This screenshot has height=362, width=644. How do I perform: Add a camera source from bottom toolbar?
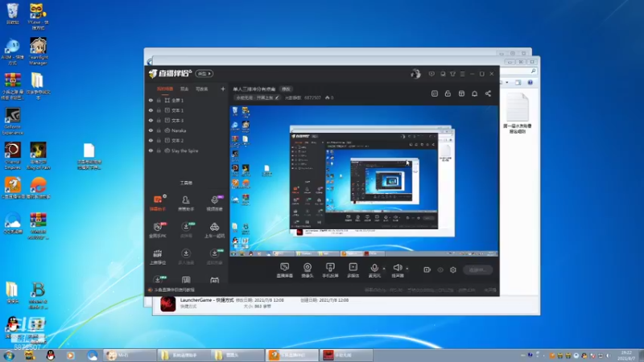308,270
